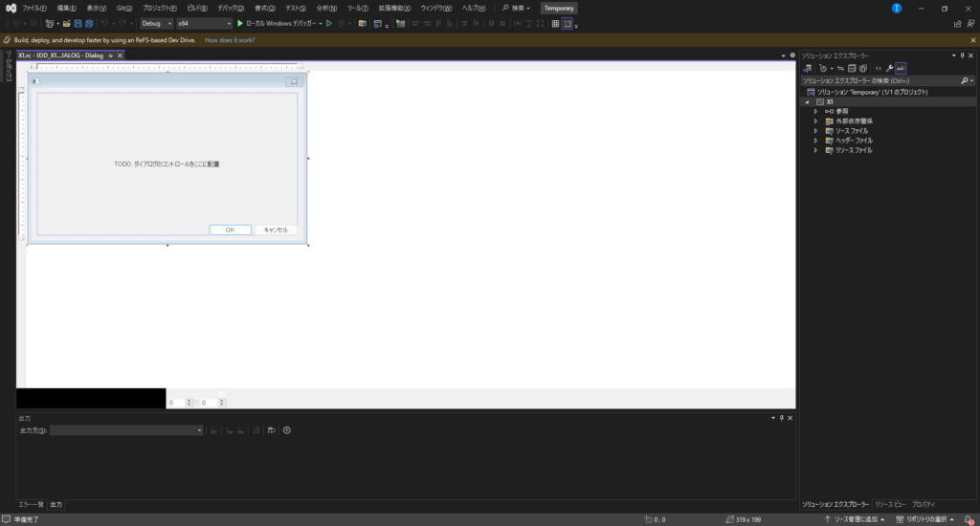Screen dimensions: 980x526
Task: Toggle preview selected items in Solution Explorer
Action: 901,68
